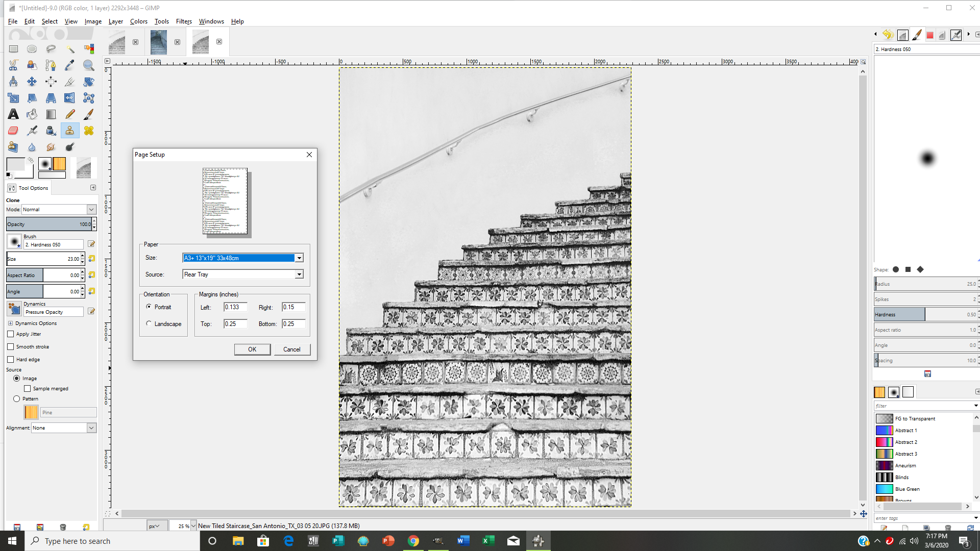Select the Paintbrush tool
The height and width of the screenshot is (551, 980).
tap(89, 114)
